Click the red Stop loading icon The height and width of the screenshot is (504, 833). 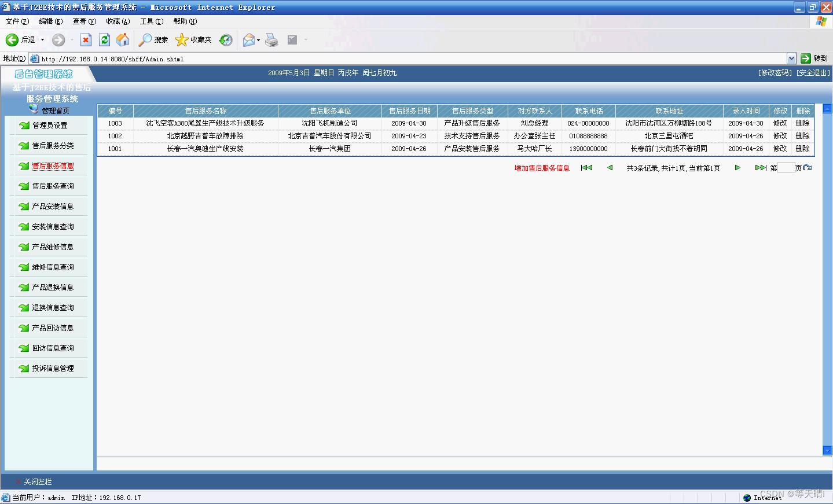tap(86, 39)
